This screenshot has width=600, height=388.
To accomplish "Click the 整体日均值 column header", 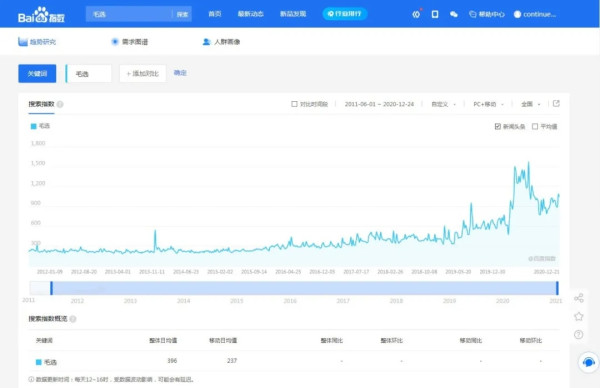I will coord(163,340).
